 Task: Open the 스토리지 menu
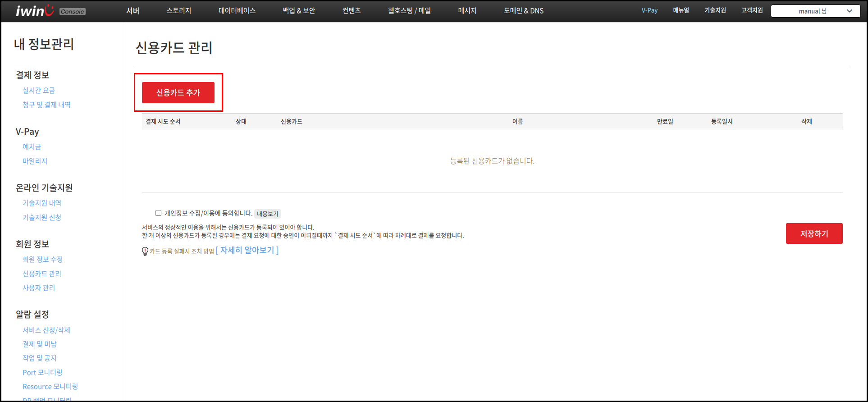(x=179, y=11)
